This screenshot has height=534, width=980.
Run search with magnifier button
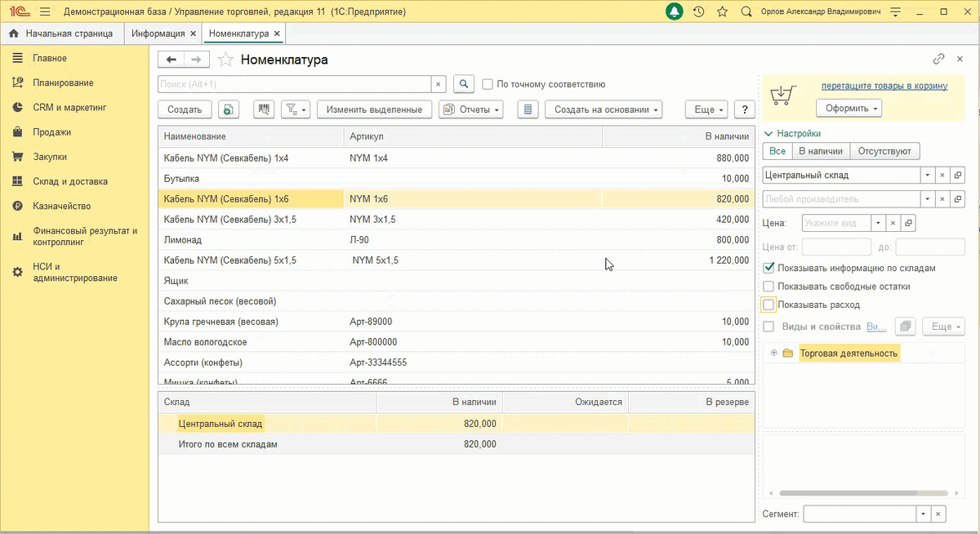pos(464,84)
